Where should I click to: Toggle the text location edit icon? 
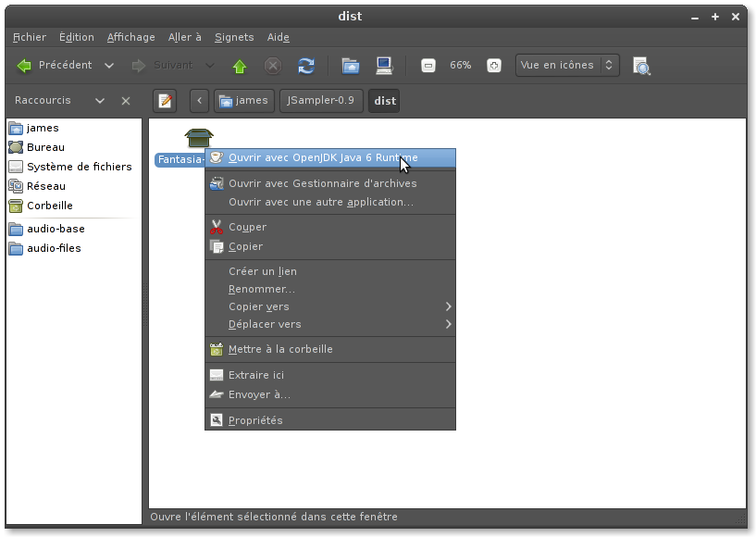(x=165, y=101)
